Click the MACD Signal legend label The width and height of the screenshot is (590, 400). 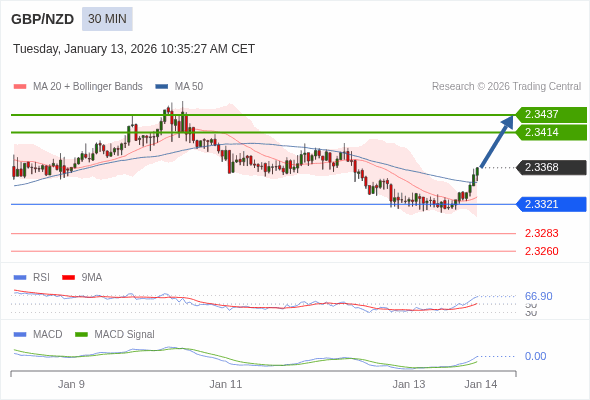125,335
